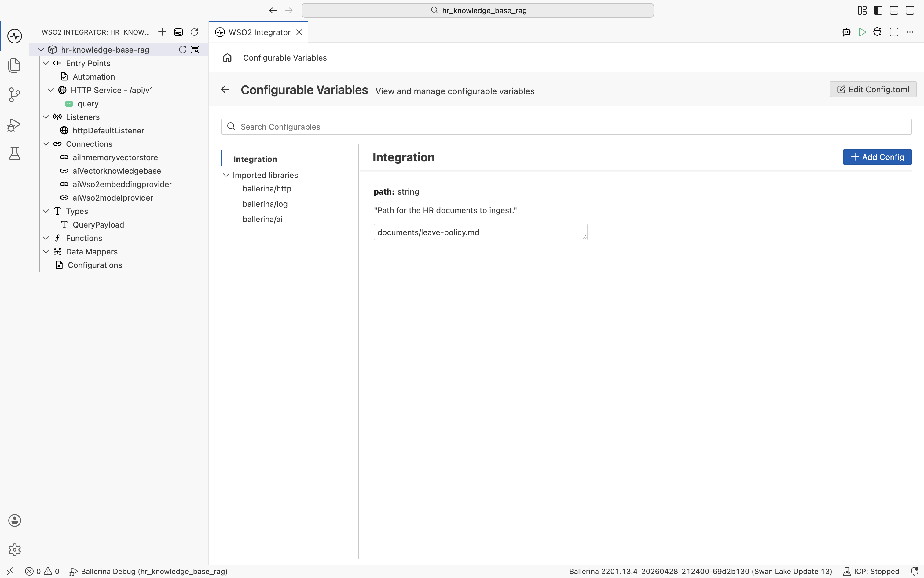This screenshot has height=578, width=924.
Task: Close the WSO2 Integrator tab
Action: click(x=299, y=32)
